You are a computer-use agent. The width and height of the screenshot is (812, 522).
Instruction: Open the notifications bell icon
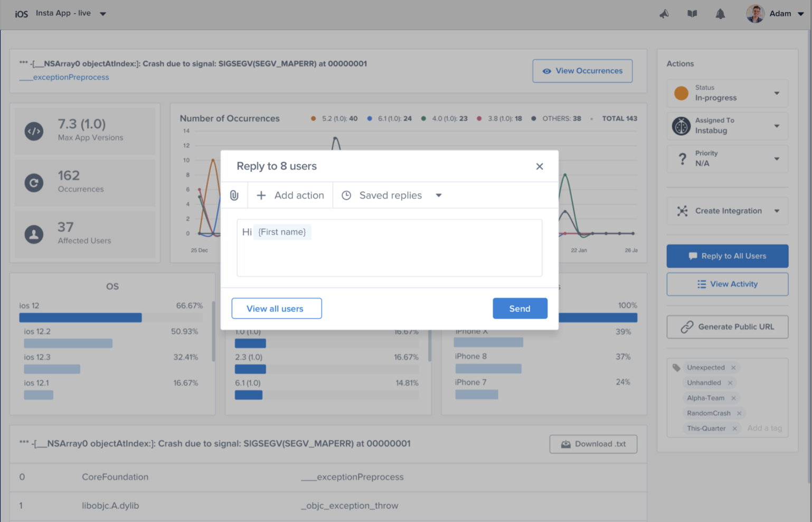(x=720, y=14)
